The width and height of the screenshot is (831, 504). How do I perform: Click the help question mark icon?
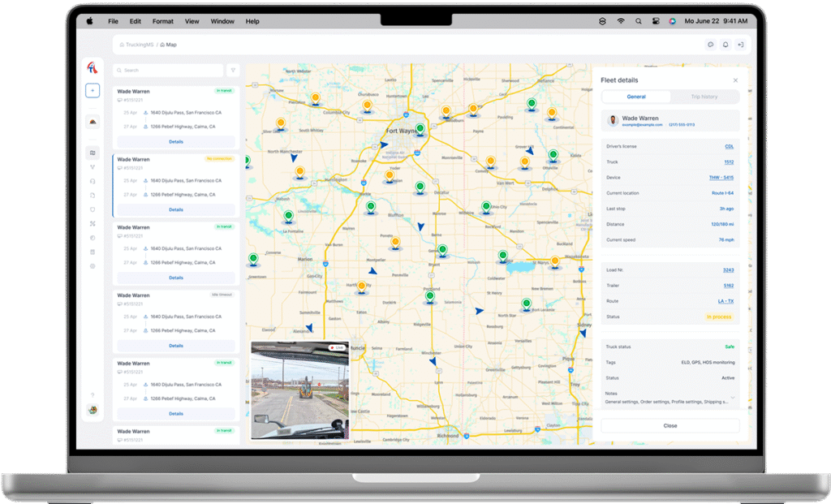pyautogui.click(x=93, y=395)
